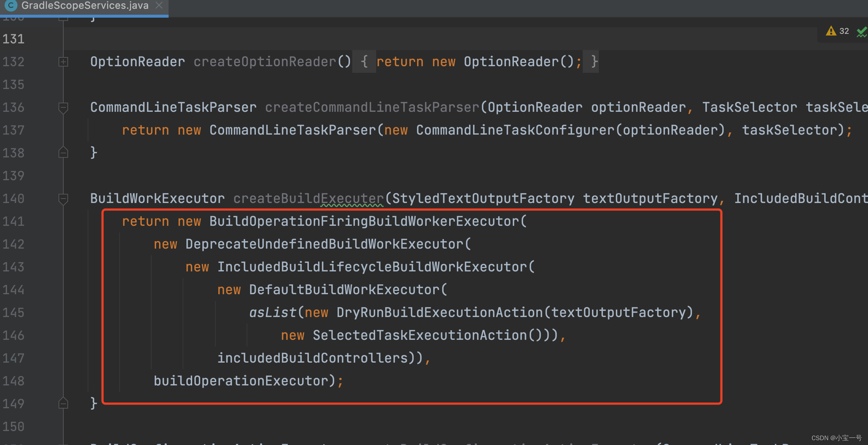
Task: Click createBuildExecuter method name
Action: 308,199
